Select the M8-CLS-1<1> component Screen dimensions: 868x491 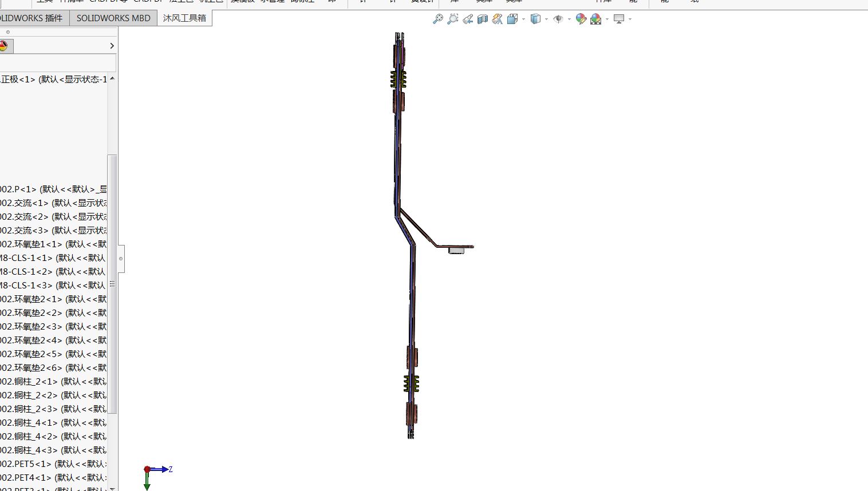pyautogui.click(x=54, y=258)
